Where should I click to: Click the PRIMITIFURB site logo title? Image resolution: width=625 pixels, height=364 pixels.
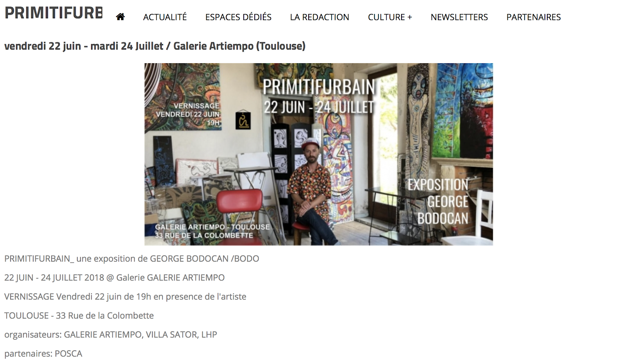[x=54, y=13]
